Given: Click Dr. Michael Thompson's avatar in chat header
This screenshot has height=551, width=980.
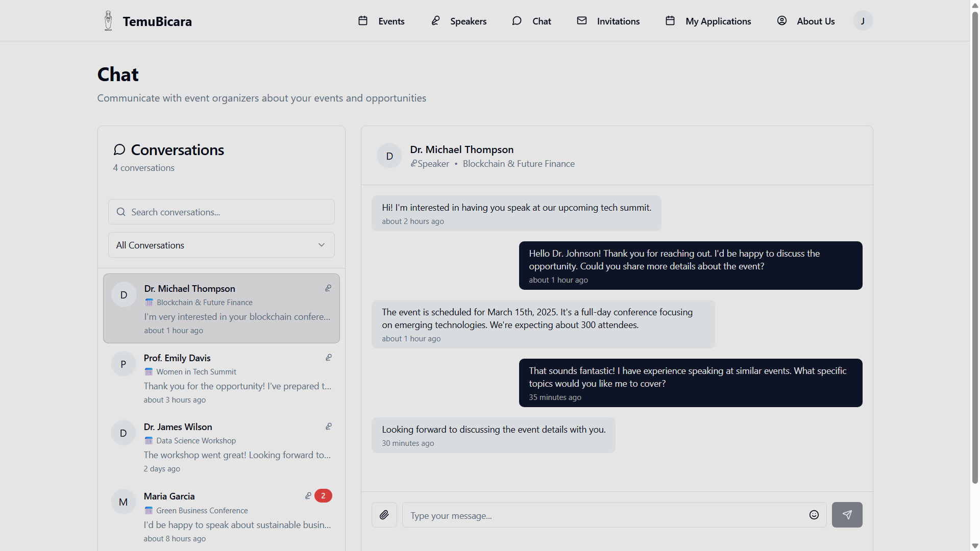Looking at the screenshot, I should point(389,156).
